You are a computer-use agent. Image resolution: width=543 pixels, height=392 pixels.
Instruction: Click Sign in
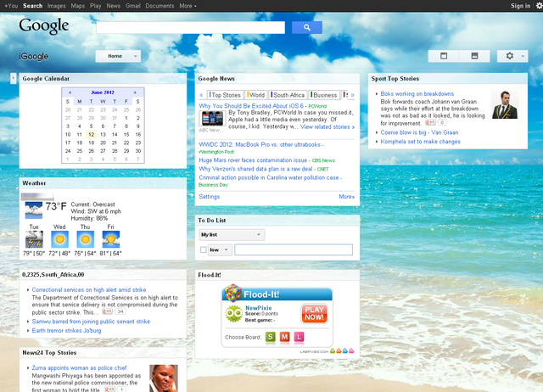pos(520,6)
